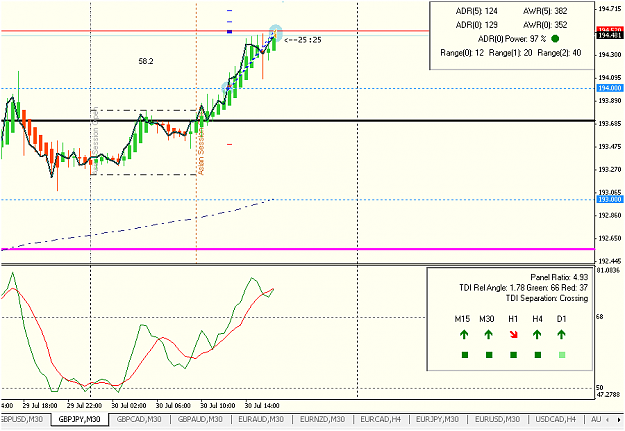This screenshot has width=625, height=431.
Task: Click the light green square under D1
Action: point(562,355)
